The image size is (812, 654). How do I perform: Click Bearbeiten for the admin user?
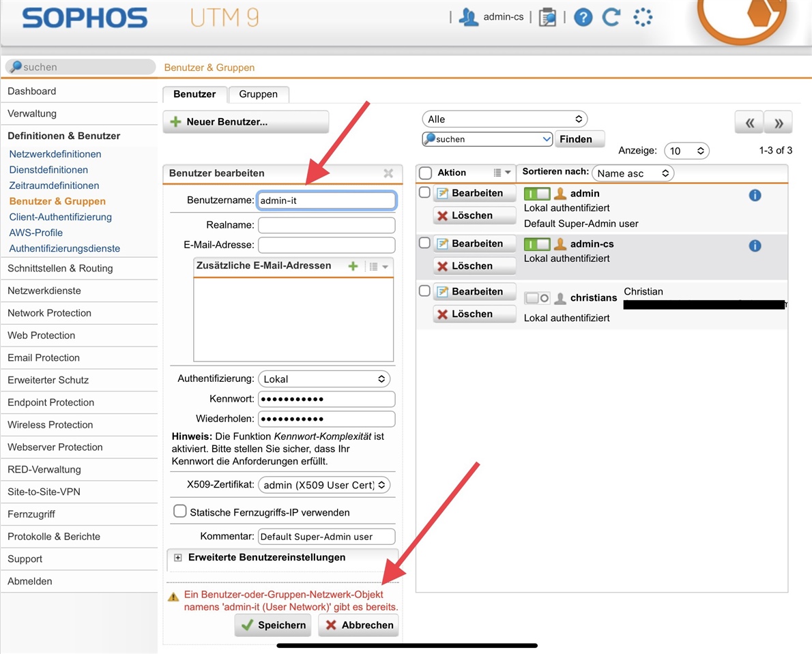coord(475,193)
